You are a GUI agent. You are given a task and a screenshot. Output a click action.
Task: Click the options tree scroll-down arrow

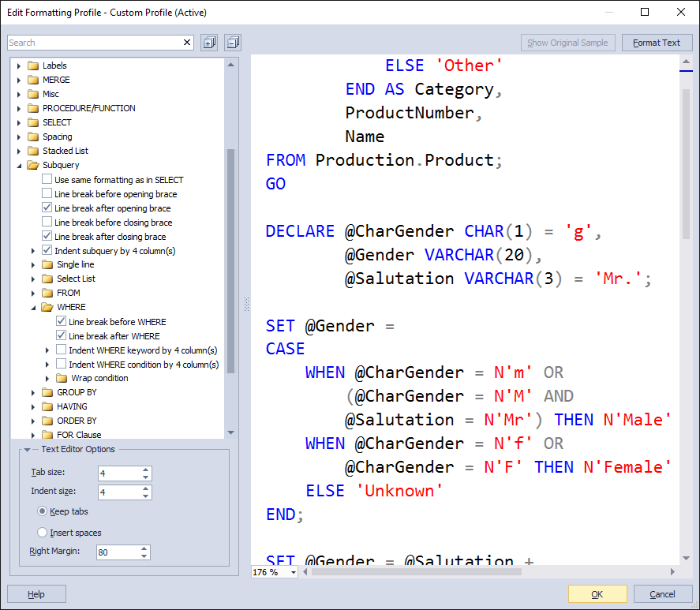[230, 432]
